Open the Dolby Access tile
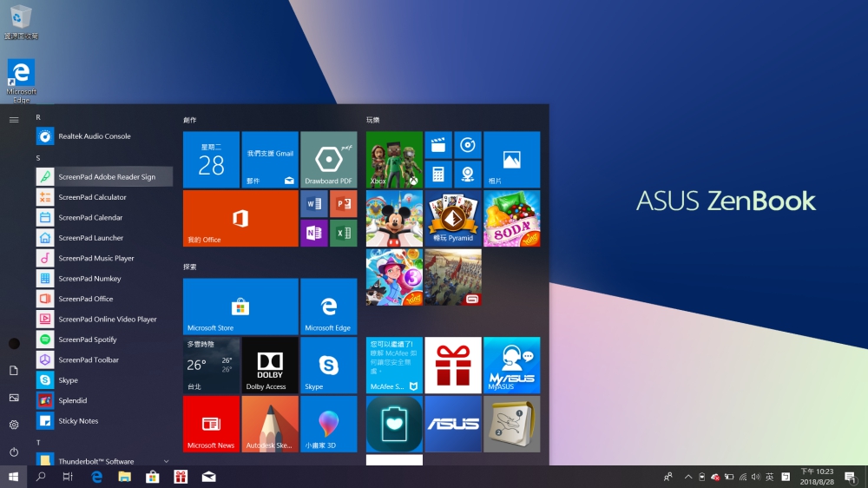868x488 pixels. (269, 366)
